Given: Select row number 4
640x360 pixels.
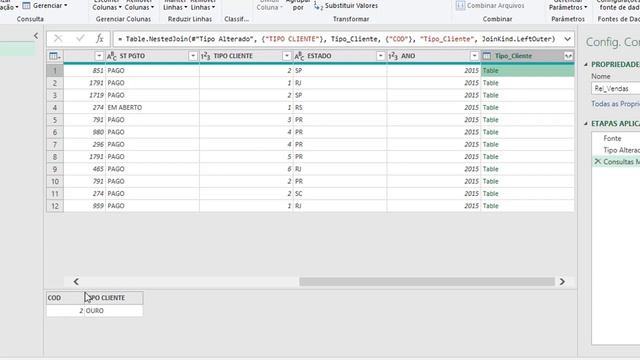Looking at the screenshot, I should tap(55, 107).
